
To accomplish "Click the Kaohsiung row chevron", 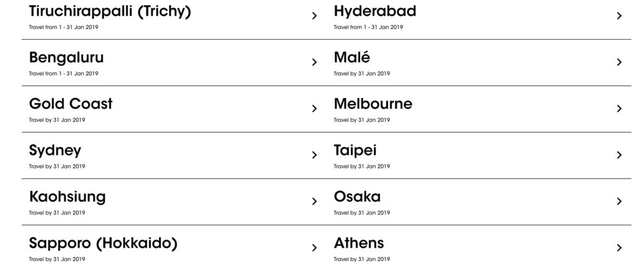I will click(314, 202).
